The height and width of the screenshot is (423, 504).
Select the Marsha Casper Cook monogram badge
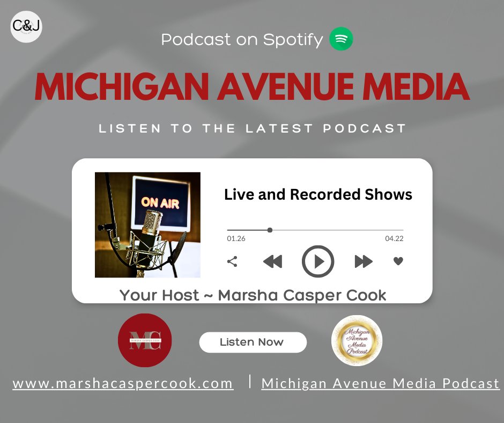point(144,340)
